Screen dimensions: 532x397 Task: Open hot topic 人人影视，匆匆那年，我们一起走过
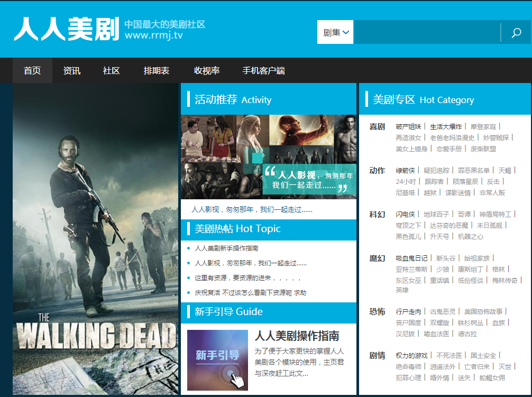pos(250,263)
